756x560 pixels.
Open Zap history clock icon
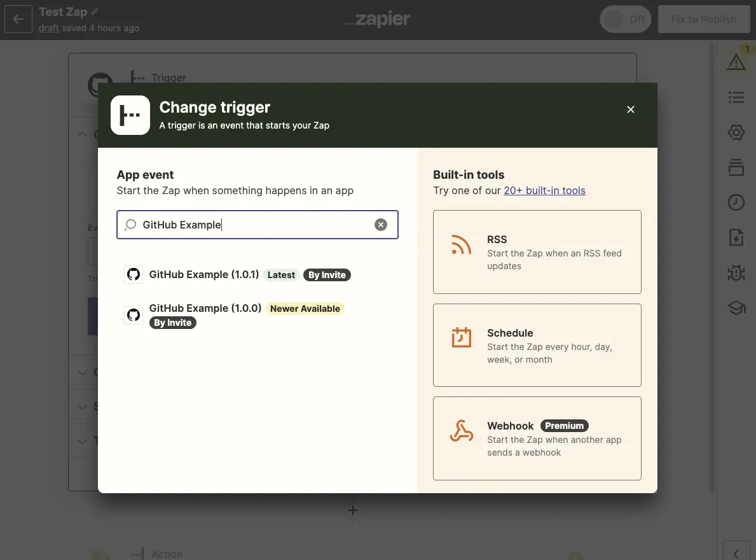coord(736,202)
